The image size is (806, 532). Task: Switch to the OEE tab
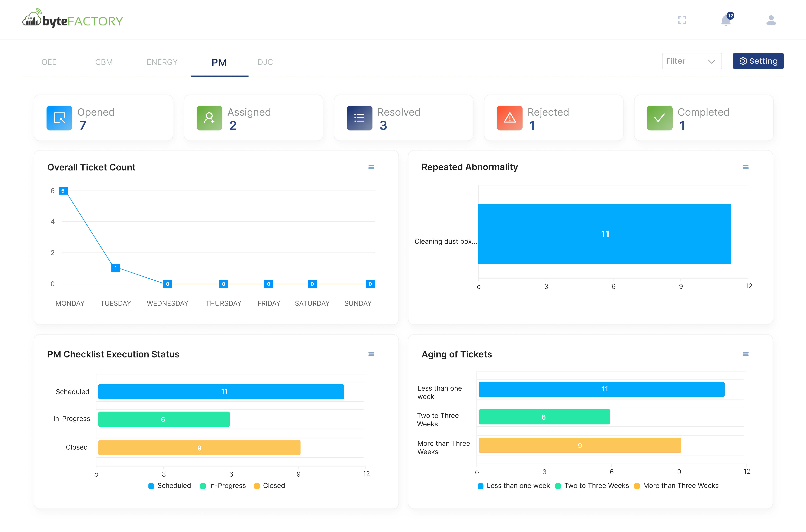pos(49,62)
